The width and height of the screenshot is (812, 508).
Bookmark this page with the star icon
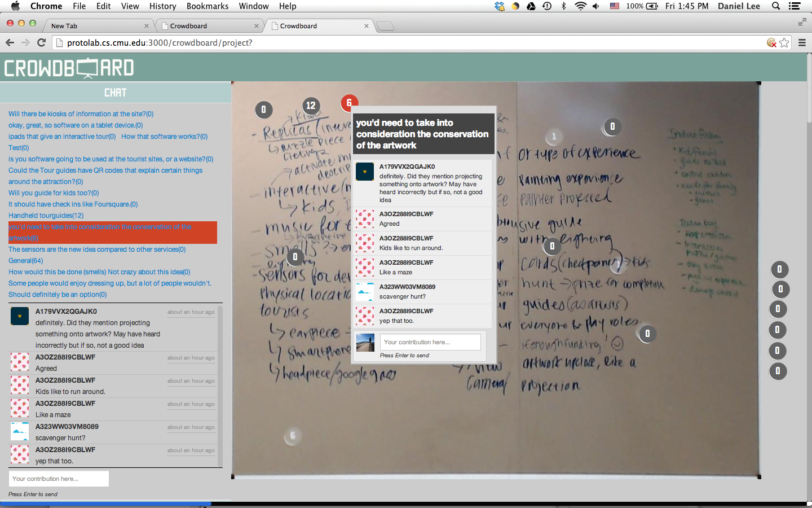(x=784, y=43)
